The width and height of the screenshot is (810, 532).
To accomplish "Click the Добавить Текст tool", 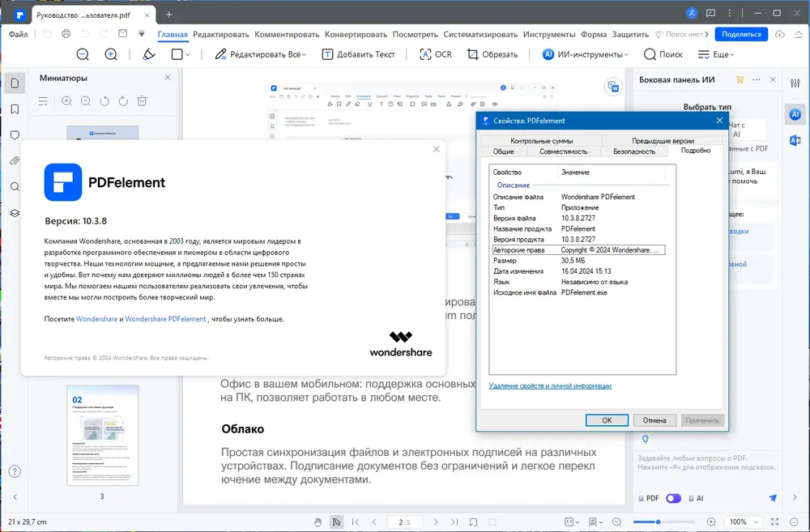I will tap(358, 54).
